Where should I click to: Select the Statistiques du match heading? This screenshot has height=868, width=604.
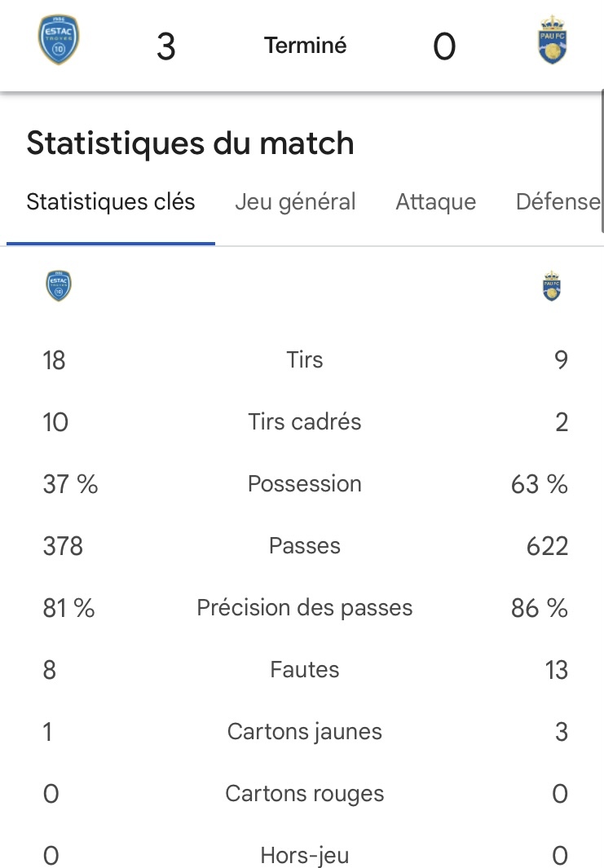point(190,143)
